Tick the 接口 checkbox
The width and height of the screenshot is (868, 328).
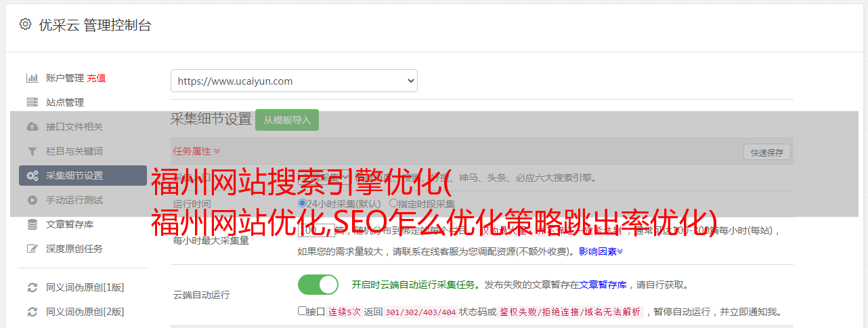[302, 311]
